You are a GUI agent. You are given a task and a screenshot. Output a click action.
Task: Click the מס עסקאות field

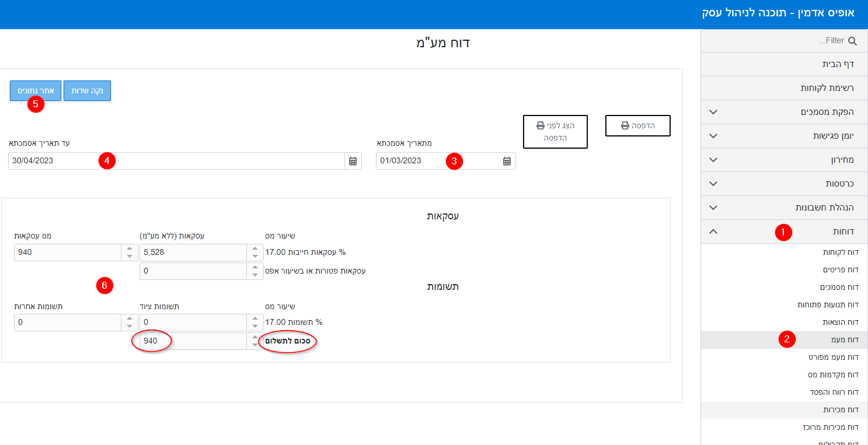(x=67, y=253)
